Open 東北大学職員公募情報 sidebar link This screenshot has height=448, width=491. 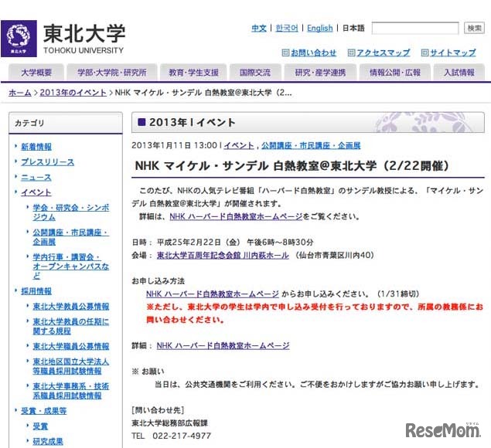[71, 346]
